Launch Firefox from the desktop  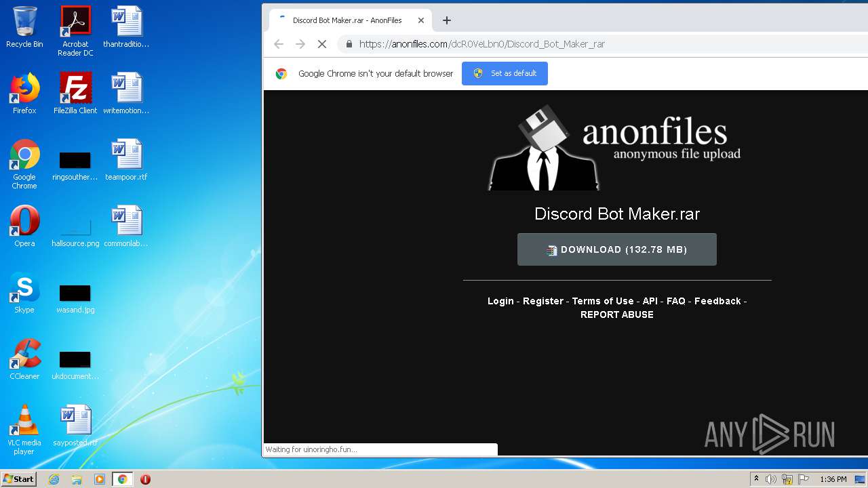24,94
